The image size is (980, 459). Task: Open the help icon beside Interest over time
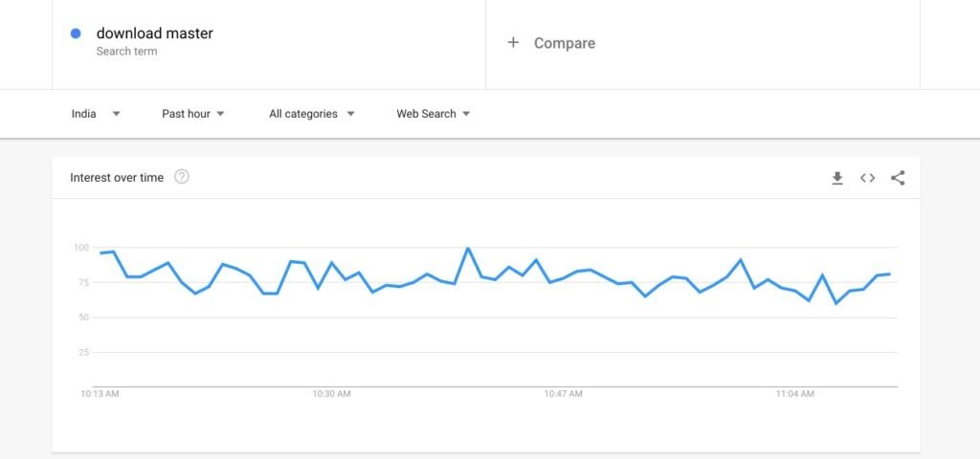pos(181,177)
